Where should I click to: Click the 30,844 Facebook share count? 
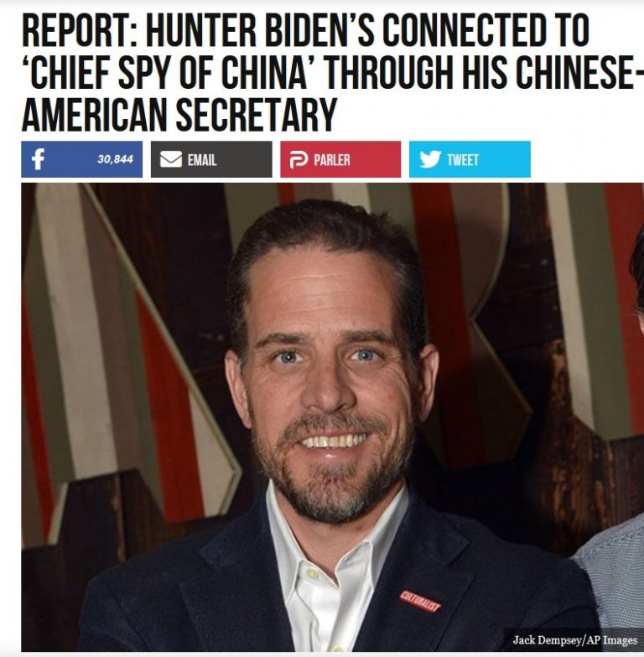pos(116,159)
